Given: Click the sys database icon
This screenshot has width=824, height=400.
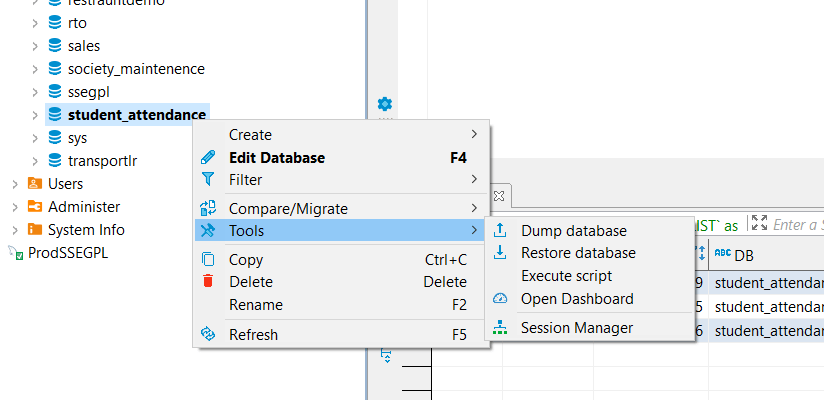Looking at the screenshot, I should (x=55, y=137).
